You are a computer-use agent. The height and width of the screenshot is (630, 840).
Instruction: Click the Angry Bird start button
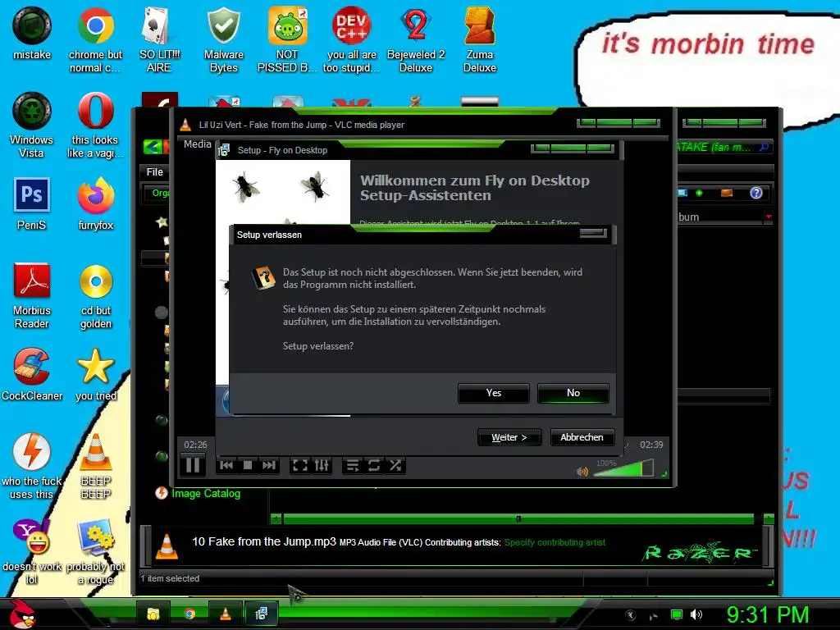(x=21, y=614)
